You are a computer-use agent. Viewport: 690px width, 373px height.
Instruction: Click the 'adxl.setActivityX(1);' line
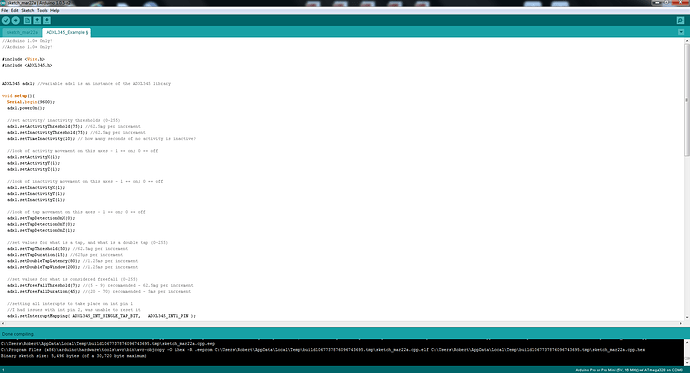click(x=33, y=157)
